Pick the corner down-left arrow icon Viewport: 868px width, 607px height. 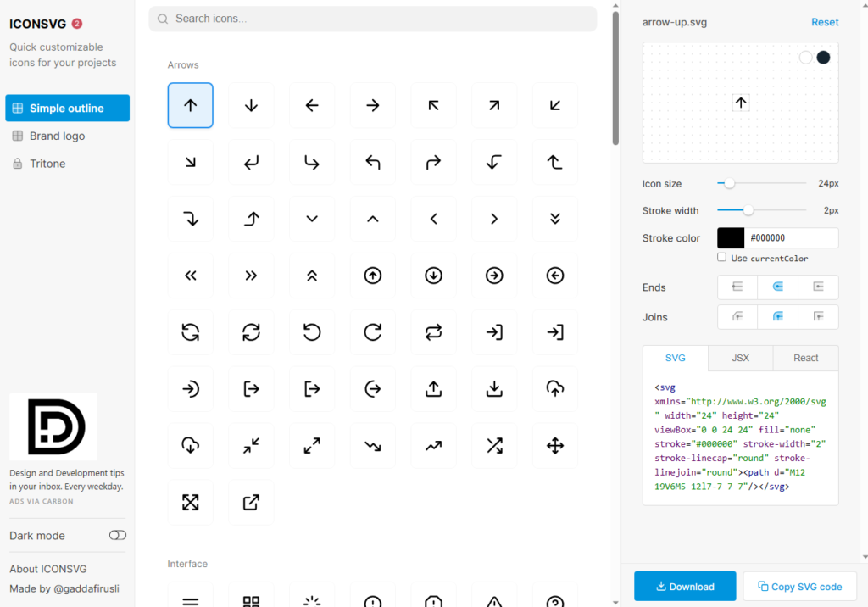251,162
